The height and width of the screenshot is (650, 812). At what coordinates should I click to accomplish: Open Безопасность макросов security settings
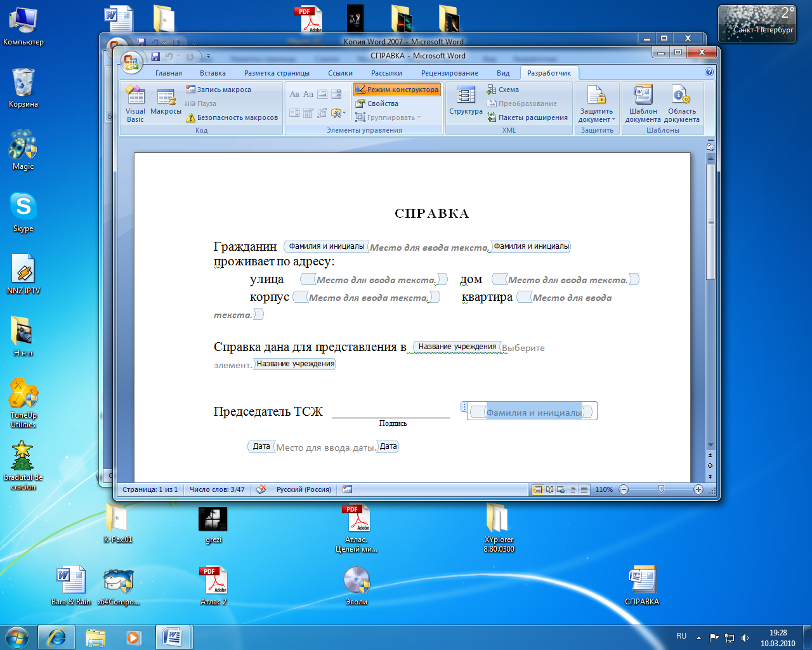coord(232,117)
